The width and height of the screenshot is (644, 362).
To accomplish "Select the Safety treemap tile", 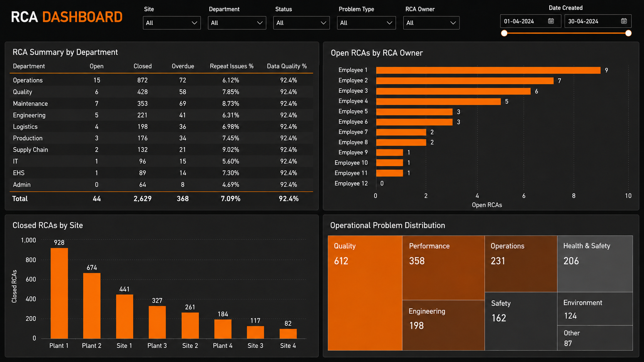I will point(521,321).
